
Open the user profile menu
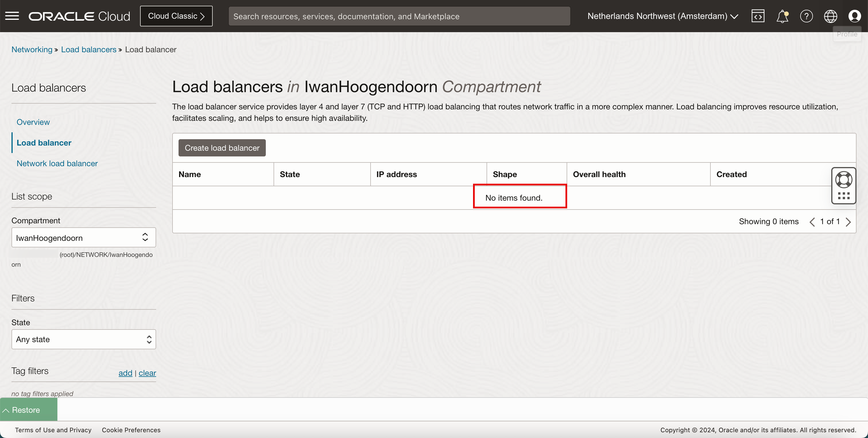click(x=855, y=16)
